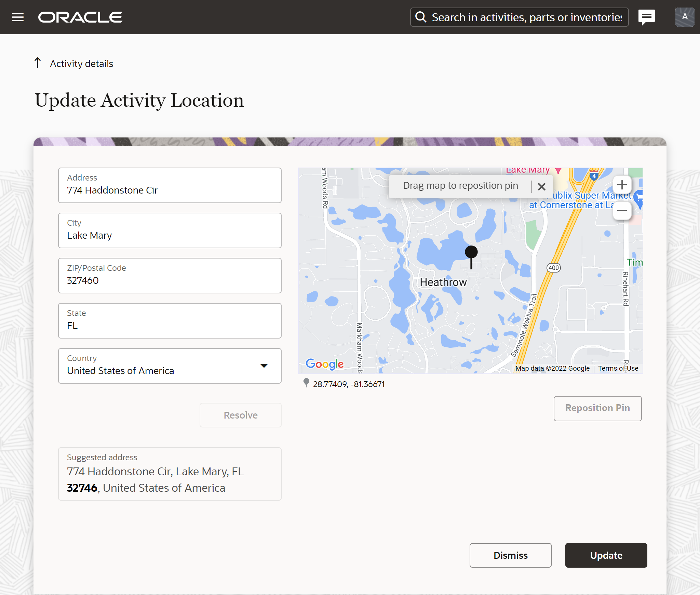Open the user avatar menu
Image resolution: width=700 pixels, height=595 pixels.
tap(684, 17)
